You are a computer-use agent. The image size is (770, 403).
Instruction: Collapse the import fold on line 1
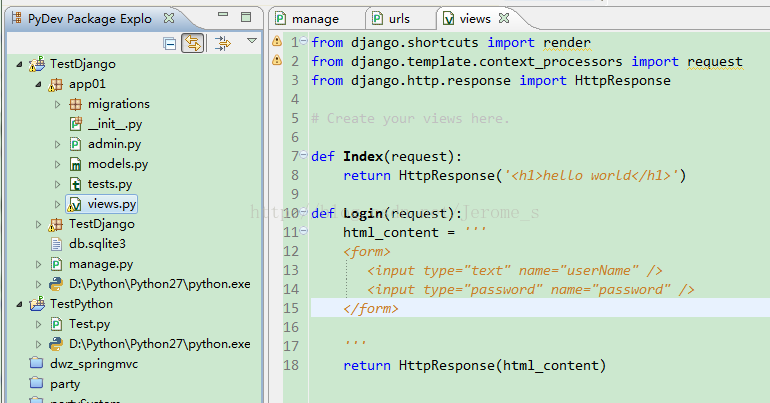303,41
